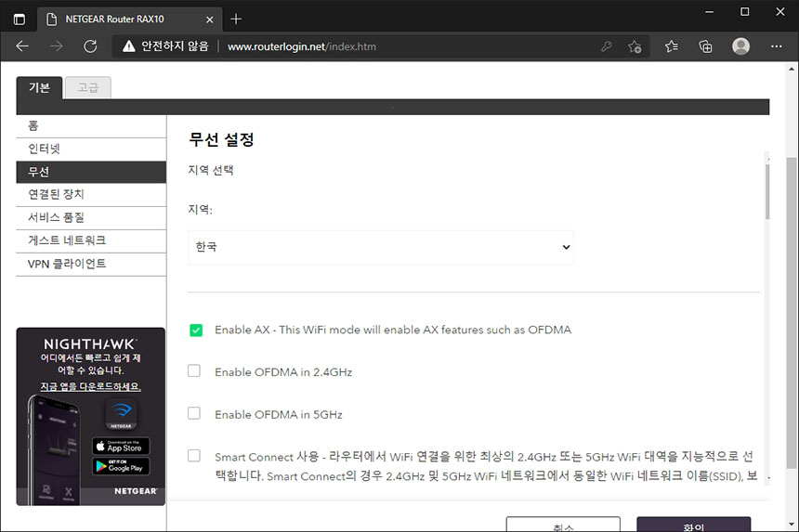
Task: Check the Smart Connect 사용 checkbox
Action: 194,455
